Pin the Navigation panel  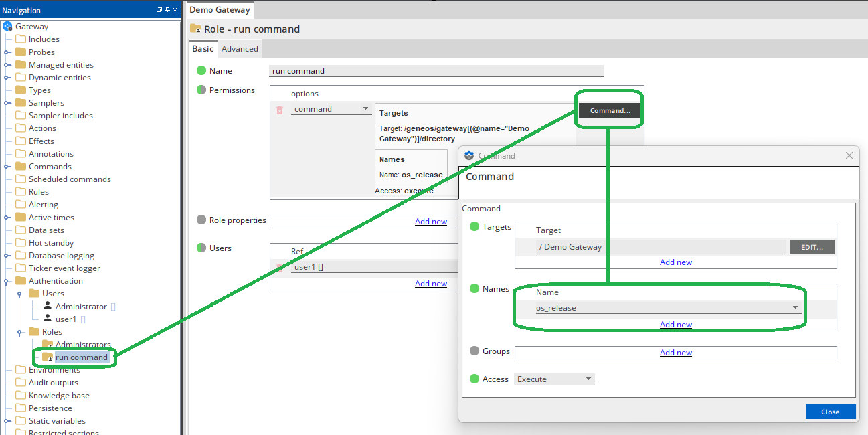pos(167,10)
